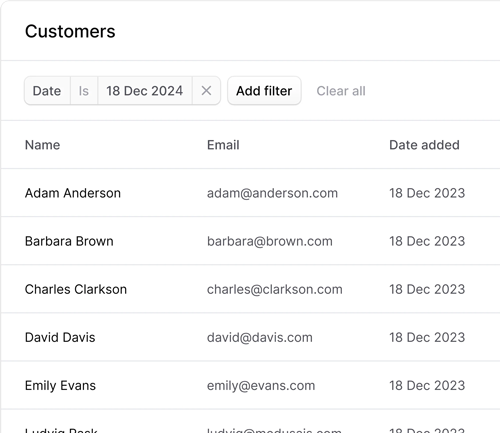Select the Barbara Brown customer row
The image size is (500, 433).
[x=251, y=241]
